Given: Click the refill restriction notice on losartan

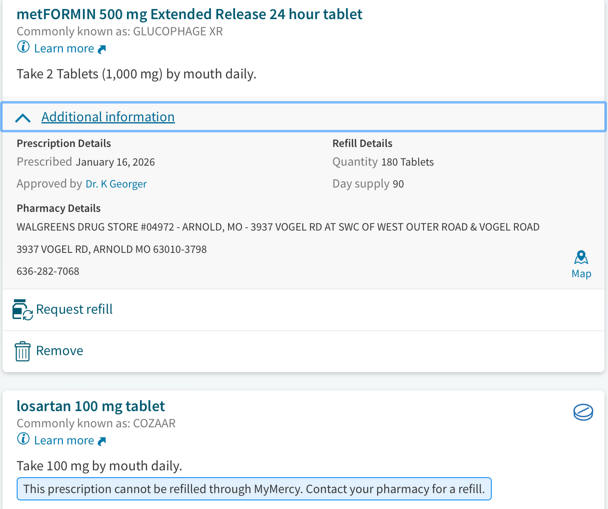Looking at the screenshot, I should tap(254, 489).
